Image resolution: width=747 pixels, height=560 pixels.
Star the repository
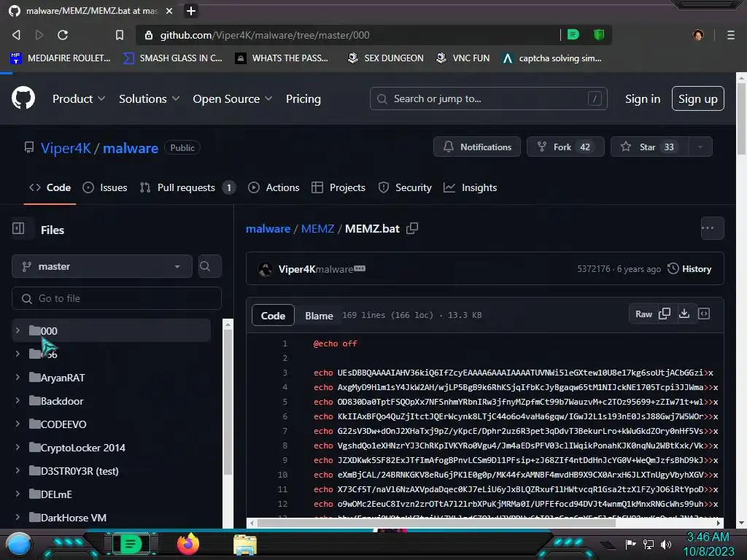(650, 147)
